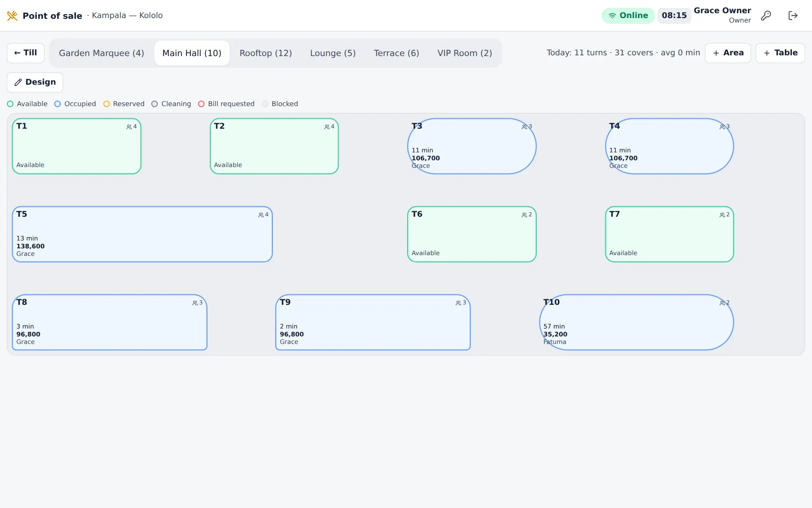Click the gray Cleaning legend circle

tap(155, 104)
